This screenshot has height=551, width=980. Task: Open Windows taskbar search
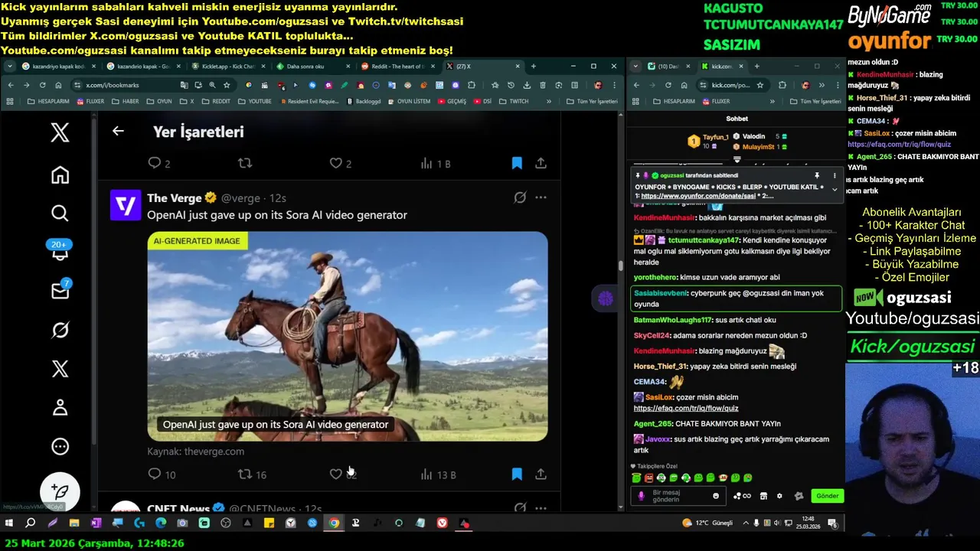(x=31, y=523)
